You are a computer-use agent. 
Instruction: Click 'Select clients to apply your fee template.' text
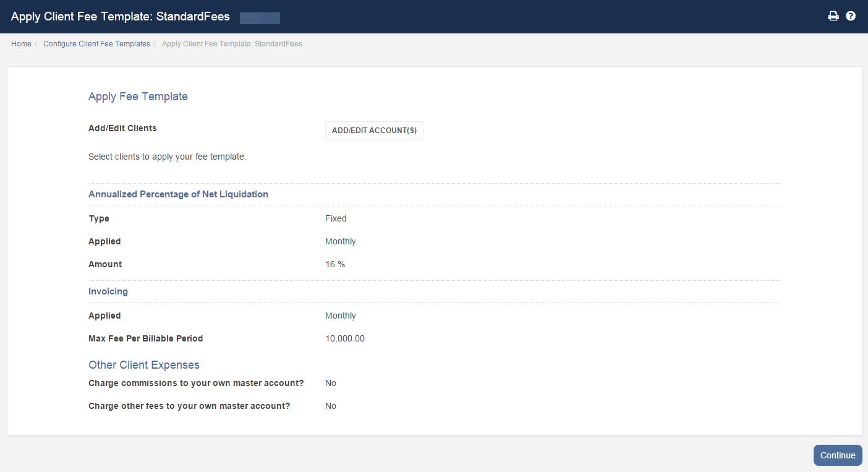point(168,157)
